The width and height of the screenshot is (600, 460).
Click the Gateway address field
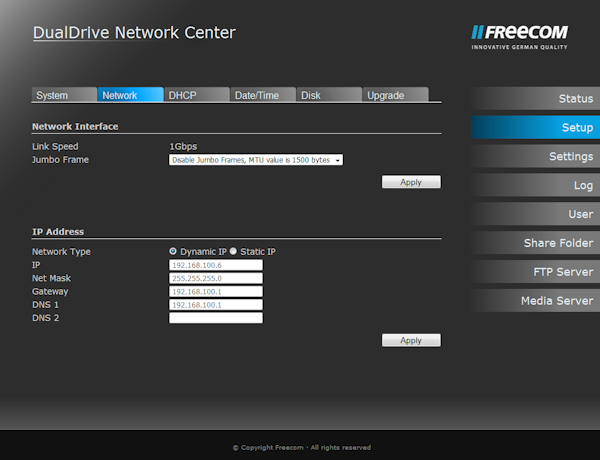click(x=215, y=291)
